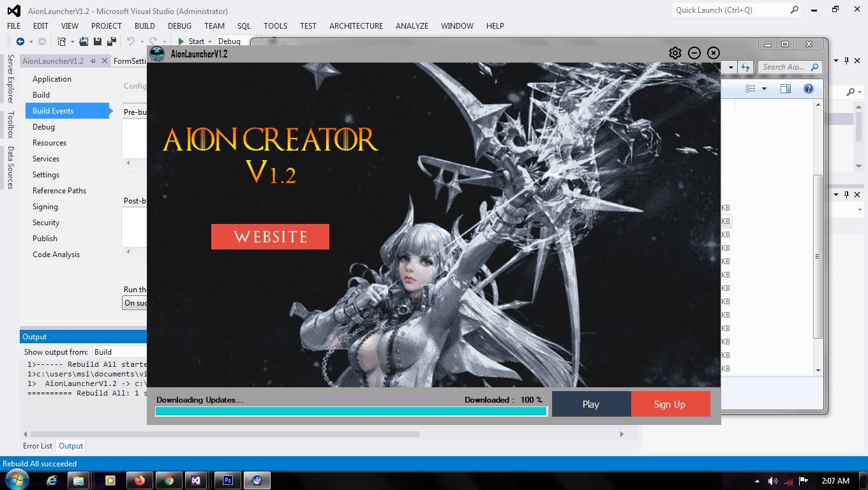Select the Resources properties page

49,142
